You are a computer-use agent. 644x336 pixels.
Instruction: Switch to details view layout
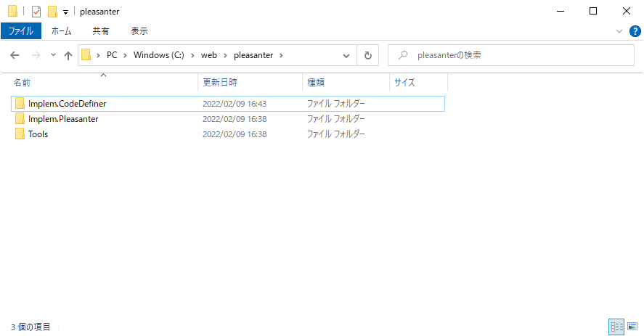point(616,327)
